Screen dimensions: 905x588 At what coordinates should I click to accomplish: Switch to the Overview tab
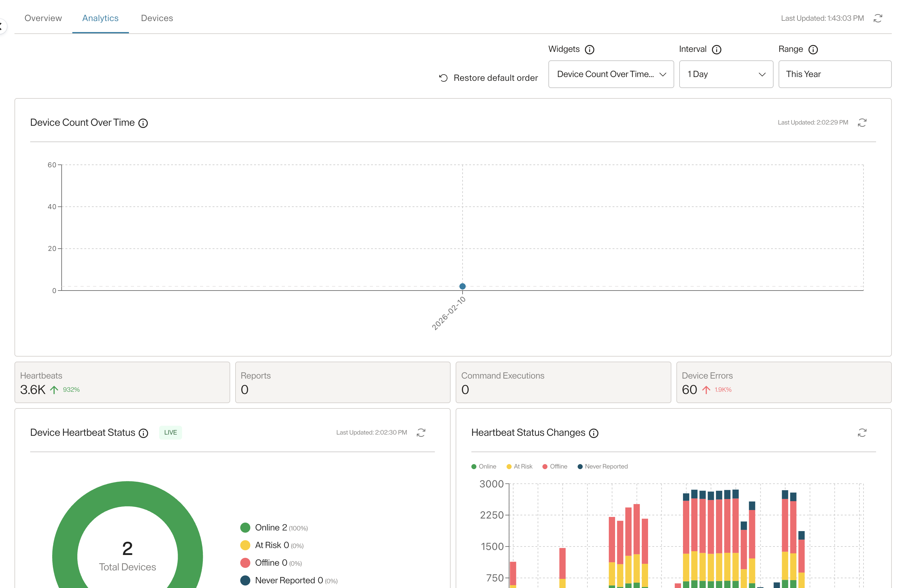(43, 18)
